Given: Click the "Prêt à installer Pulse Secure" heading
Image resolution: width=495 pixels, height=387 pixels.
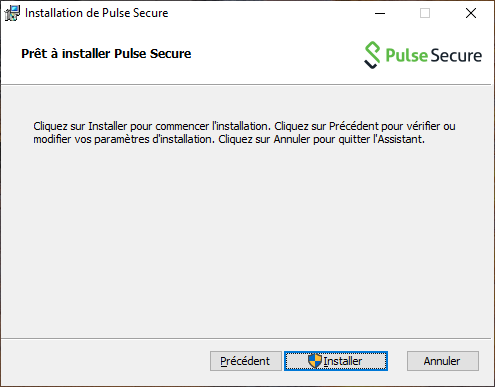Looking at the screenshot, I should click(x=106, y=54).
